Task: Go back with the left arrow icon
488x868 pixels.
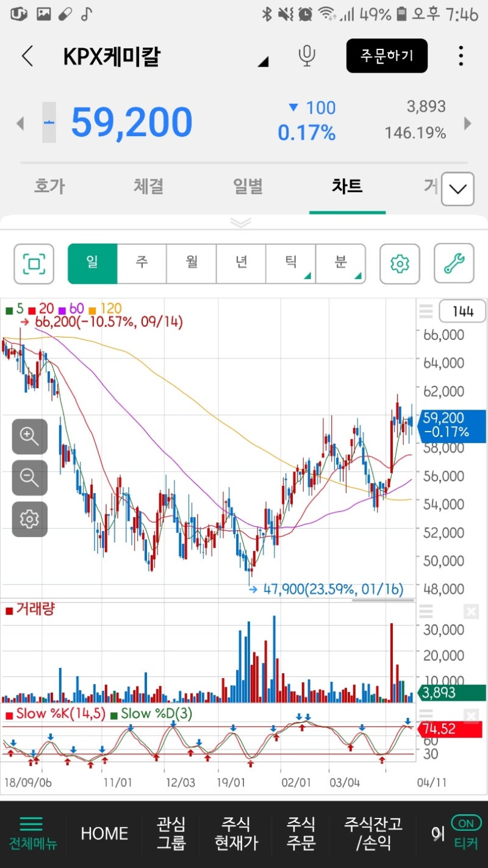Action: (27, 56)
